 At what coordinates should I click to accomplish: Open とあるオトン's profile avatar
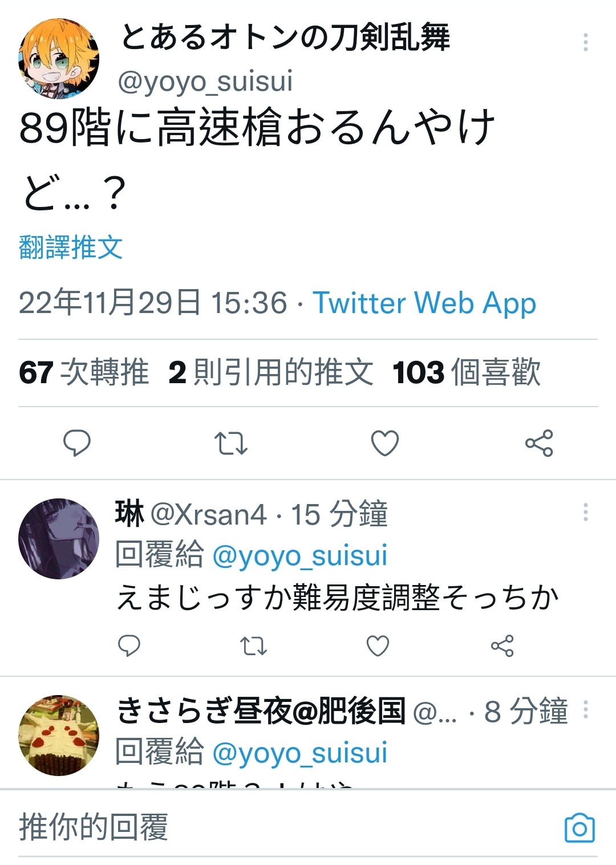click(x=59, y=58)
